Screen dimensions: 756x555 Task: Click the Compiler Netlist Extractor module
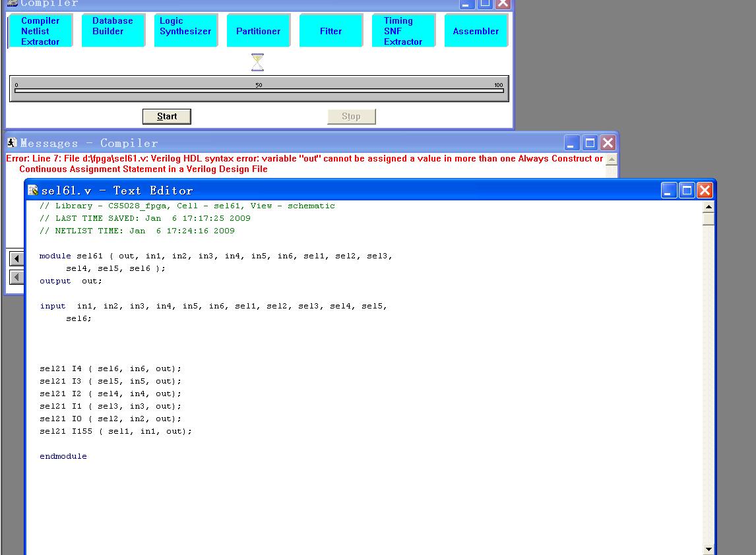point(40,31)
